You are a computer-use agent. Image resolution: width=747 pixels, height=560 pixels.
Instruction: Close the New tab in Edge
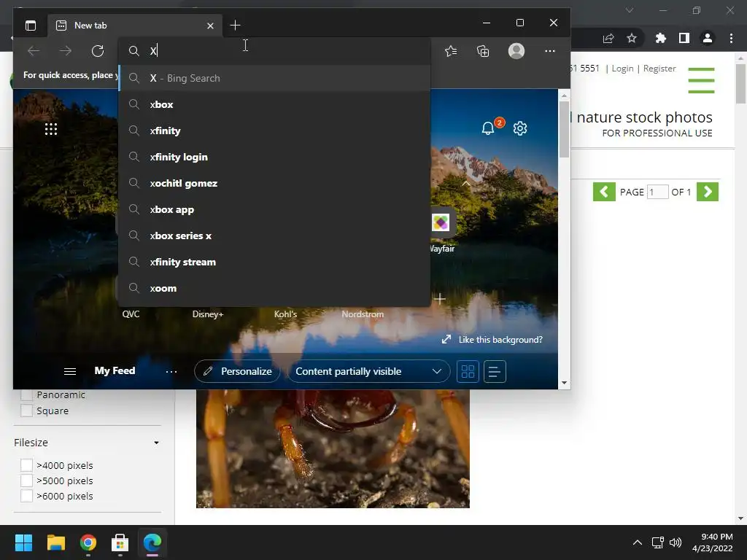[x=210, y=26]
